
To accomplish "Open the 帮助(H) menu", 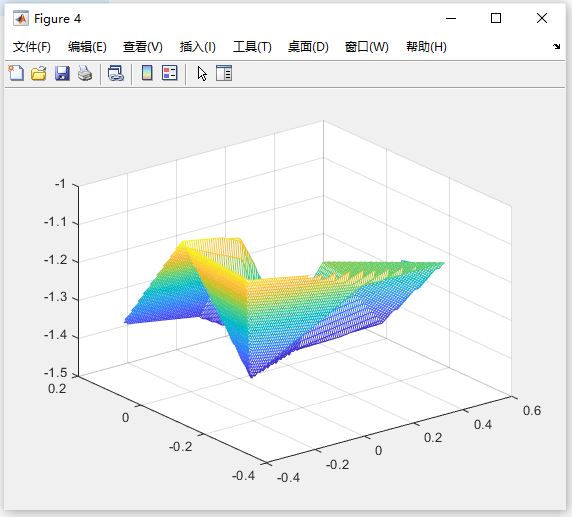I will [x=426, y=47].
